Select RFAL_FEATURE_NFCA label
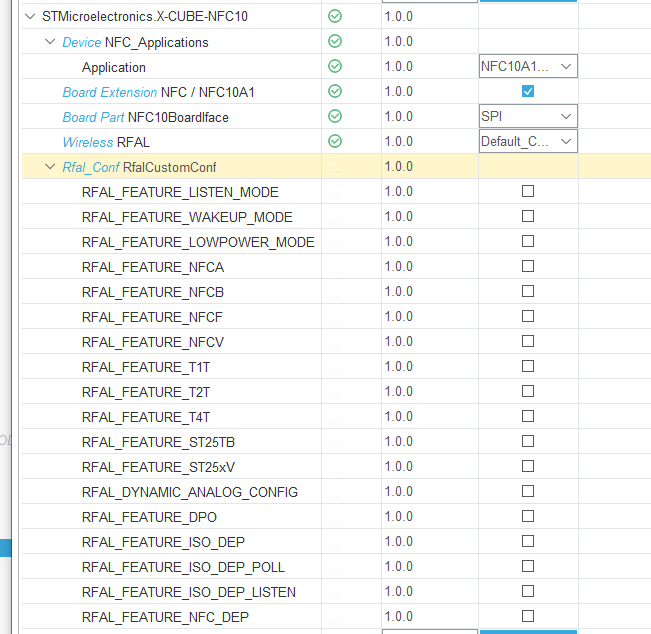This screenshot has height=634, width=651. click(x=153, y=267)
